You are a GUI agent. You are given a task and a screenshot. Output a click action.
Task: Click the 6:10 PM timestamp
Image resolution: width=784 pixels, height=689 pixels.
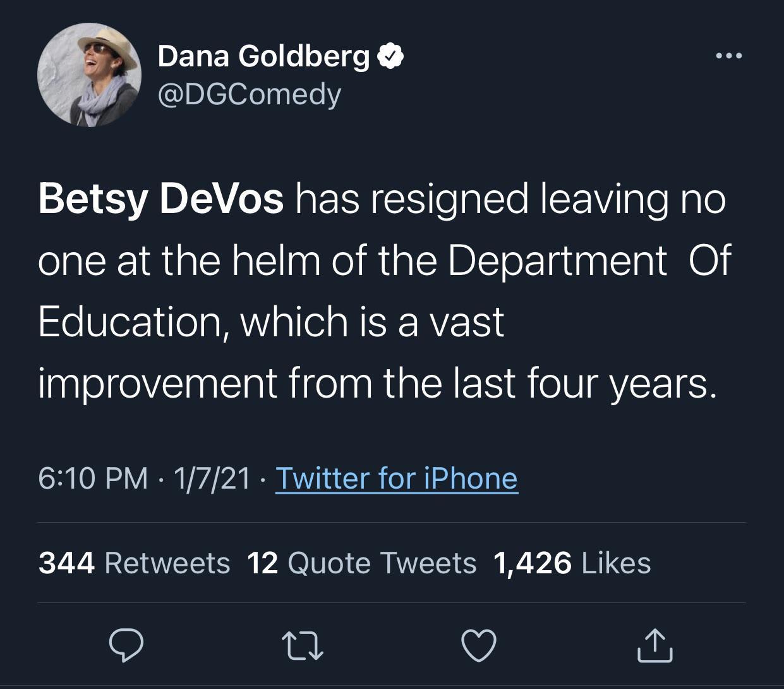tap(93, 478)
